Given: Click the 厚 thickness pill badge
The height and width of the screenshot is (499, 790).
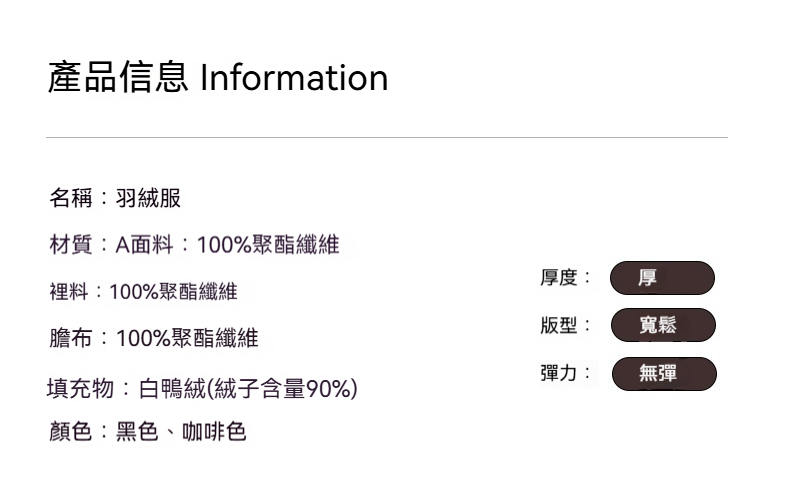Looking at the screenshot, I should click(662, 278).
